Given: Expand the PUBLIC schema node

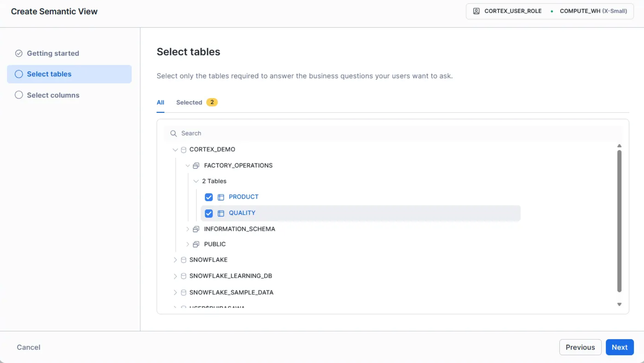Looking at the screenshot, I should point(187,244).
